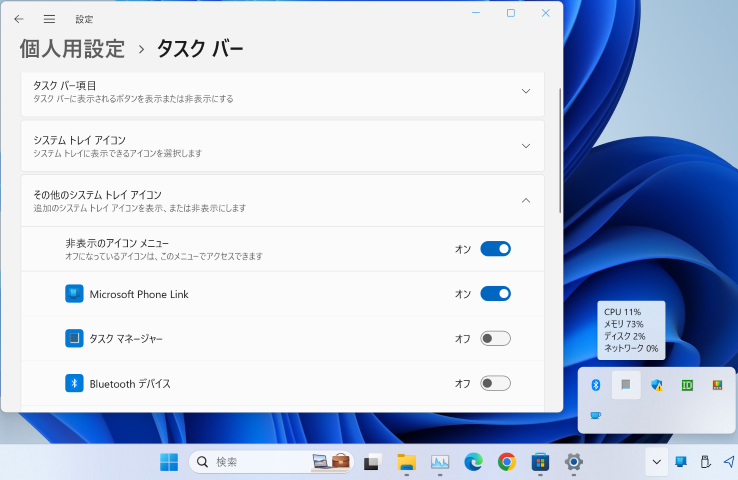Screen dimensions: 738x480
Task: Go to 個人用設定 via breadcrumb
Action: pos(72,49)
